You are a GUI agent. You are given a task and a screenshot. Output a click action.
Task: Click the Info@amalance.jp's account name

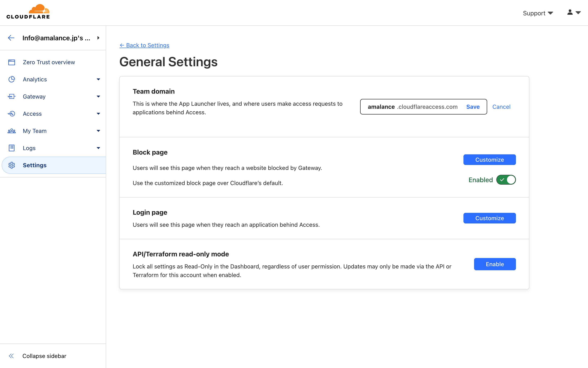click(x=56, y=38)
